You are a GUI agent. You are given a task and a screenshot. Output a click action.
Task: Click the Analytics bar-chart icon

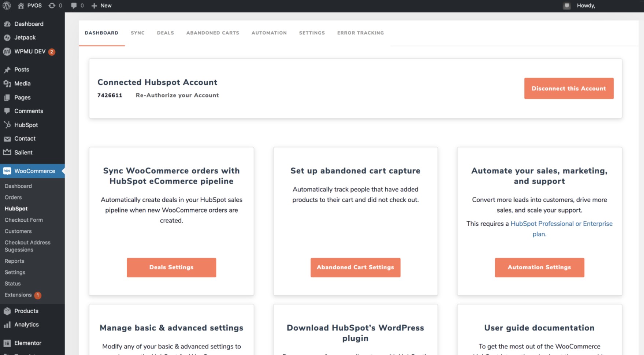click(x=7, y=324)
